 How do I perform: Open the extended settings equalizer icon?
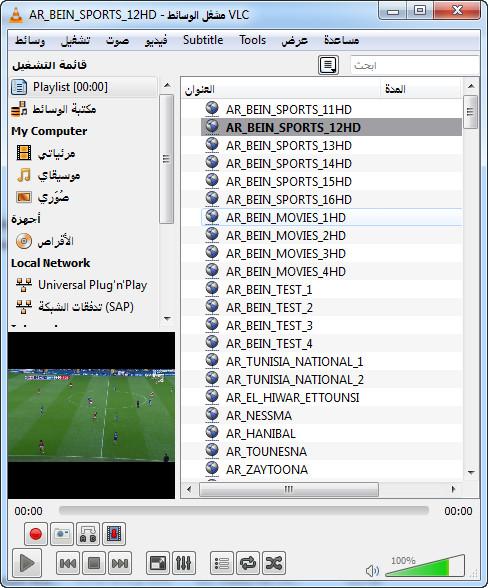pos(184,562)
